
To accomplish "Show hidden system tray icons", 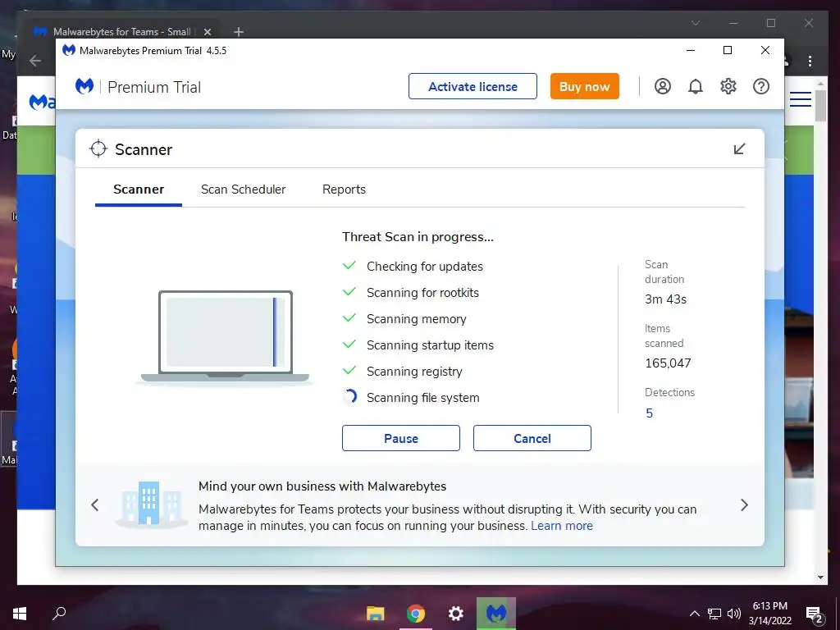I will (694, 614).
